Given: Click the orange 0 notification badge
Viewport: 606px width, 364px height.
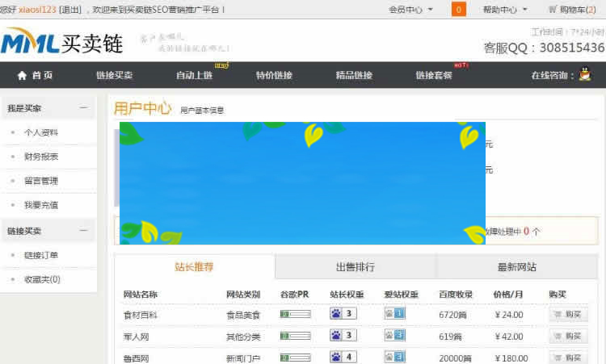Looking at the screenshot, I should [458, 10].
